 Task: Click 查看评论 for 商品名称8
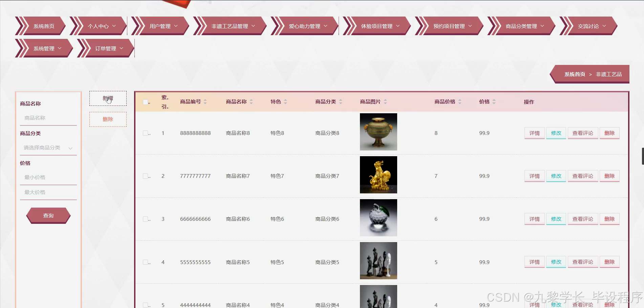(583, 133)
